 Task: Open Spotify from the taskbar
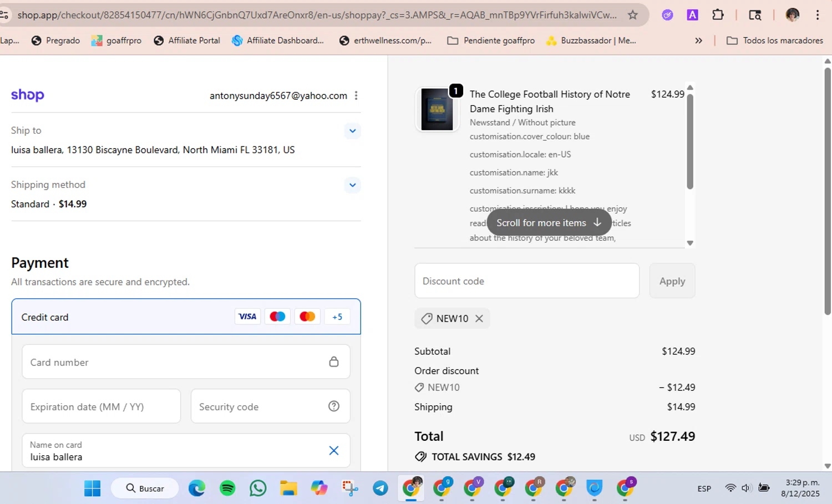[x=227, y=488]
